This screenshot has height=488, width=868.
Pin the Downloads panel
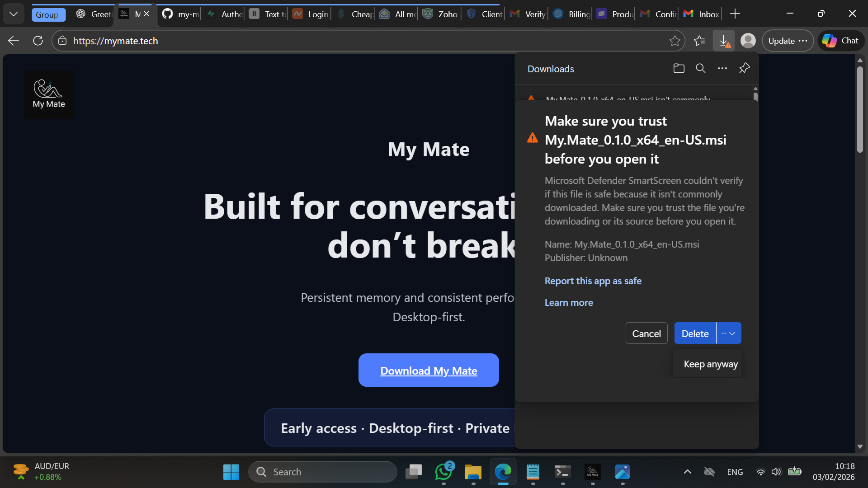click(x=744, y=69)
